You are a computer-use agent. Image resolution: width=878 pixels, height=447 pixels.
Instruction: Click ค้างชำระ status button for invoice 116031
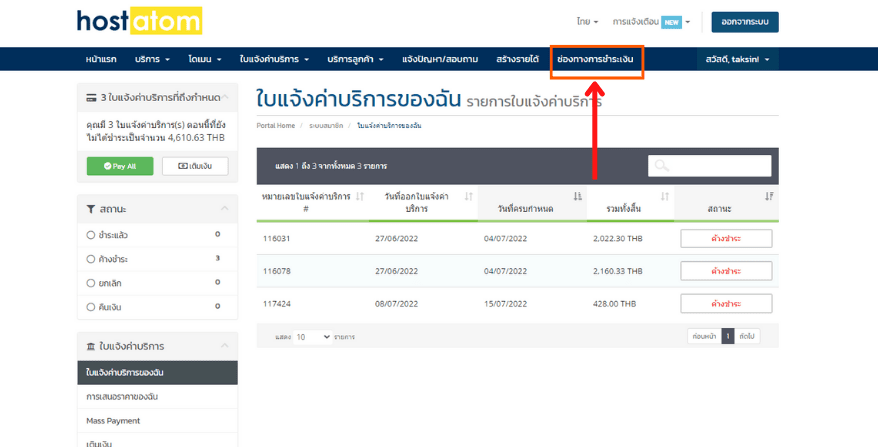(x=726, y=239)
